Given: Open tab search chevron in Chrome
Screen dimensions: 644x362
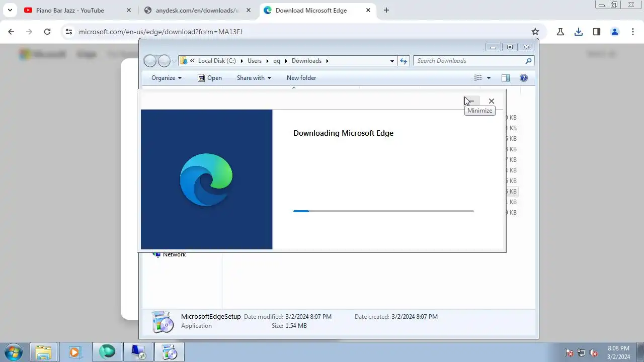Looking at the screenshot, I should (10, 10).
